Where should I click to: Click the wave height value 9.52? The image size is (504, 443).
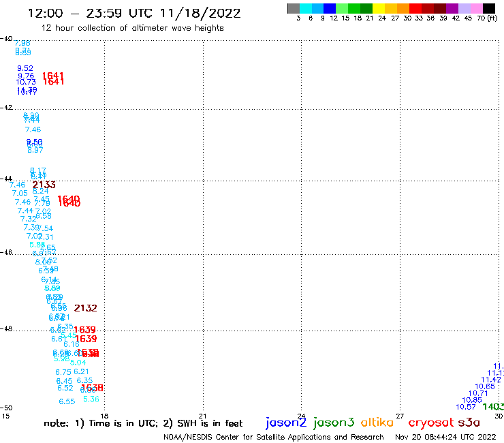pyautogui.click(x=25, y=68)
